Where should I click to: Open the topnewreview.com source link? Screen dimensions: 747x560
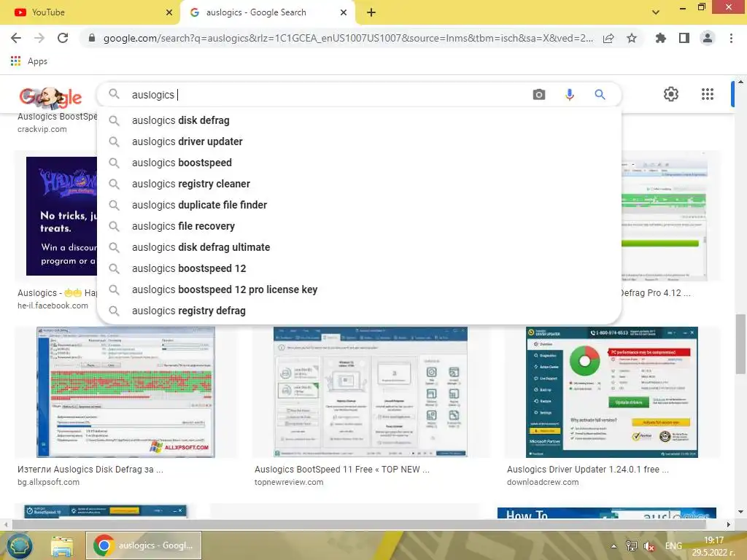tap(289, 482)
